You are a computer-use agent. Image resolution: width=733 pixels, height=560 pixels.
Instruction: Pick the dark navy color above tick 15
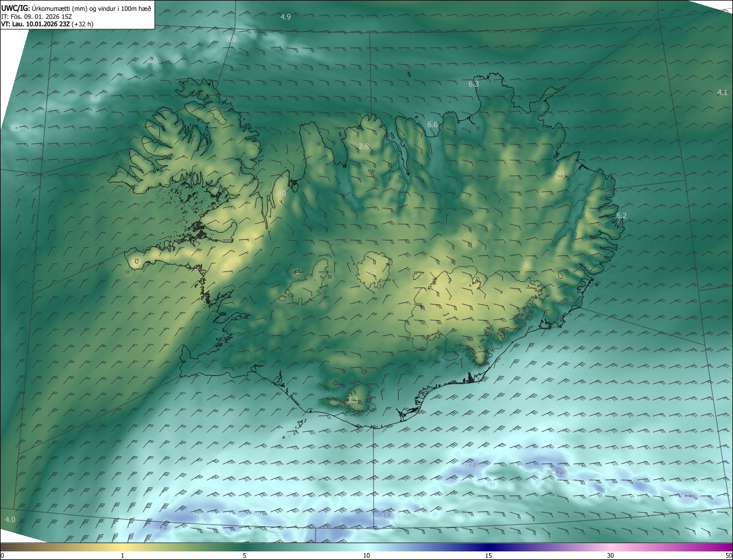click(488, 547)
